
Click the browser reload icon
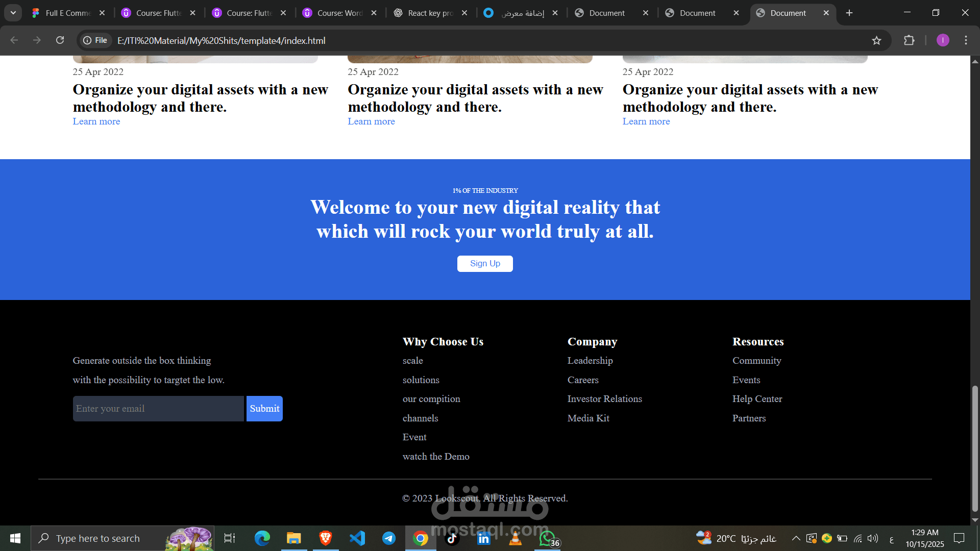pos(60,40)
